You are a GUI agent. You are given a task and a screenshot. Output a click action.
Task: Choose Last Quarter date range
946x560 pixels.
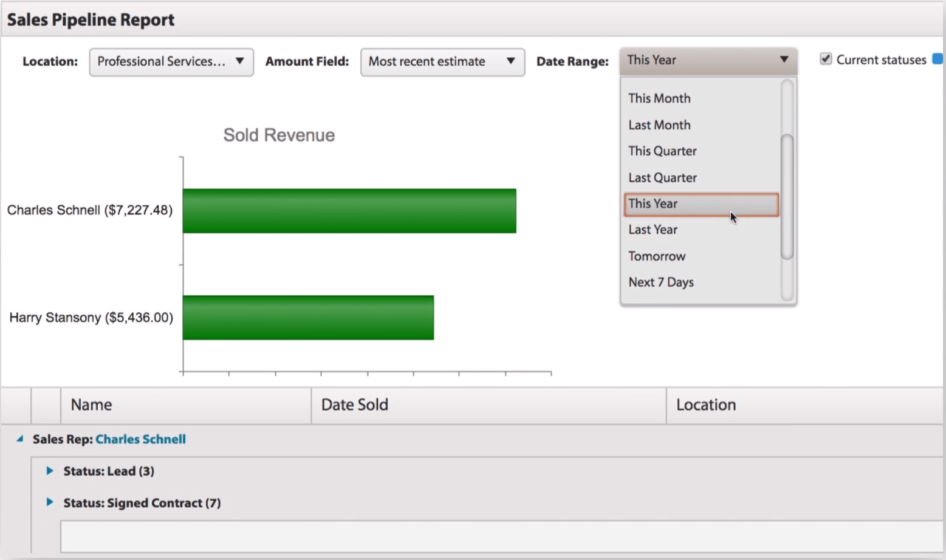coord(662,178)
